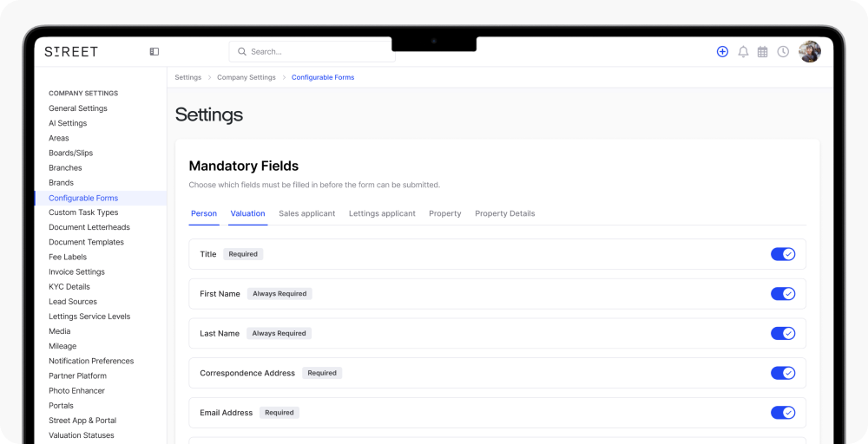Select the Valuation tab
The image size is (868, 444).
pos(248,213)
